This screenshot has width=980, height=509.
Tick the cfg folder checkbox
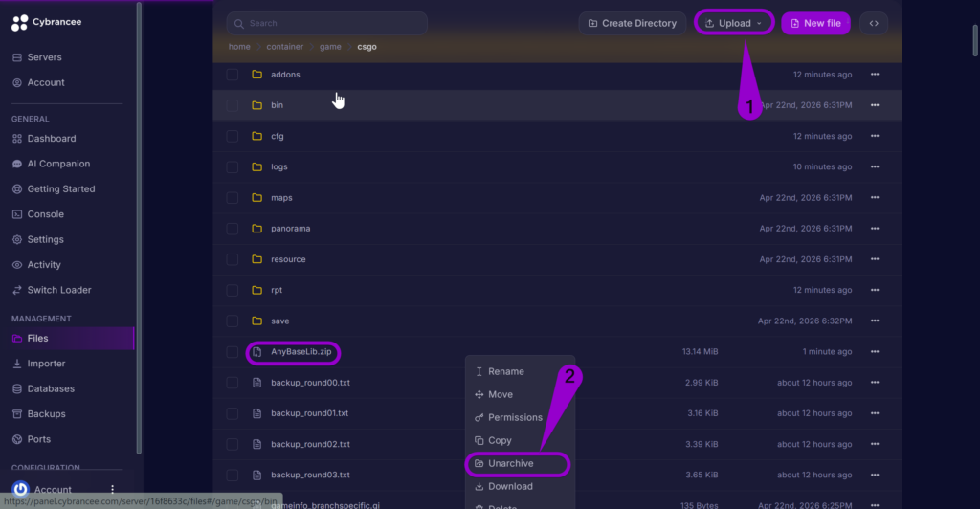233,136
